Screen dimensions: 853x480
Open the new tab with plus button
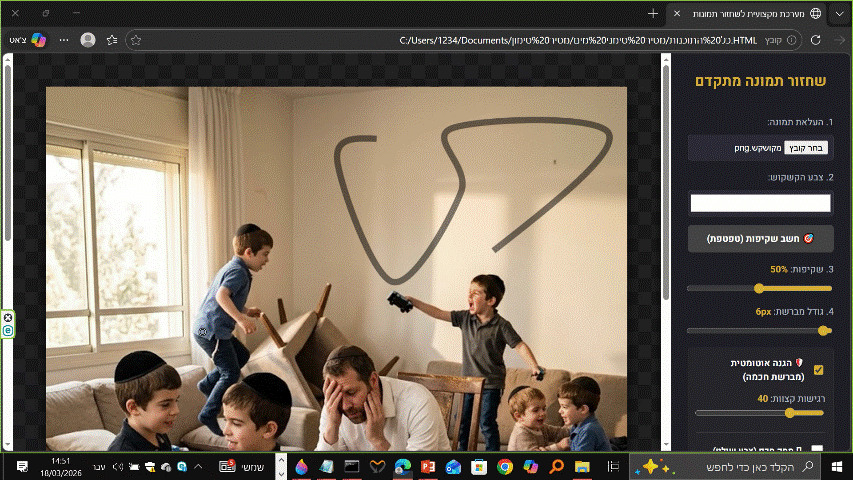click(653, 14)
